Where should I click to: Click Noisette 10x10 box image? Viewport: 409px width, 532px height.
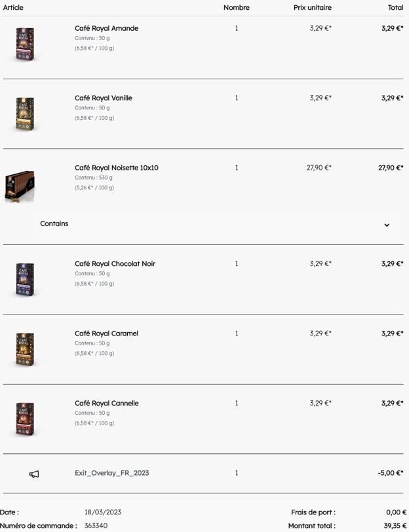pos(20,186)
